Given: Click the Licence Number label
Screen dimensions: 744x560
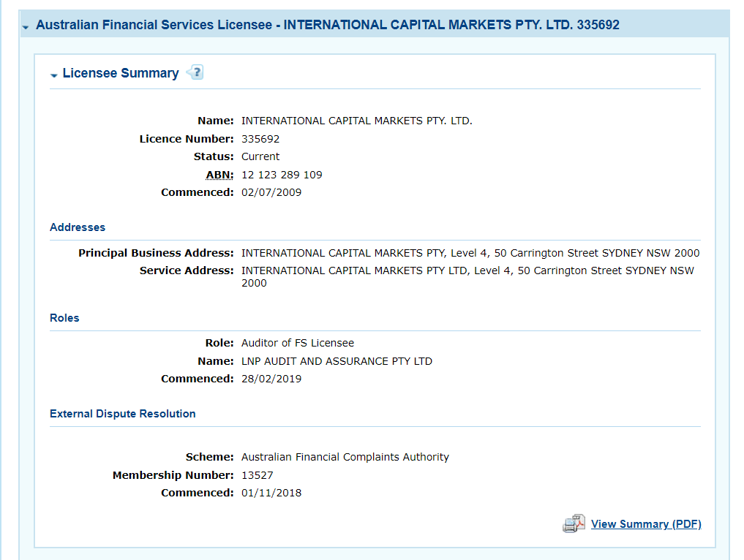Looking at the screenshot, I should [187, 139].
